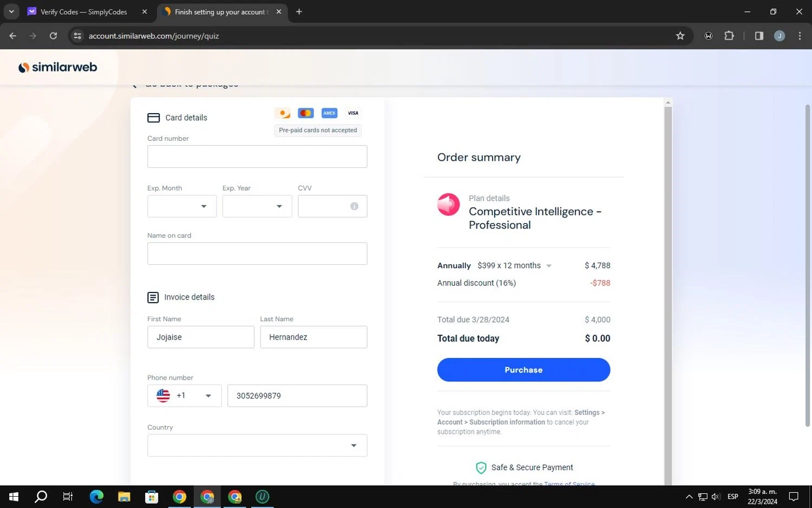Open a new browser tab

pyautogui.click(x=299, y=11)
